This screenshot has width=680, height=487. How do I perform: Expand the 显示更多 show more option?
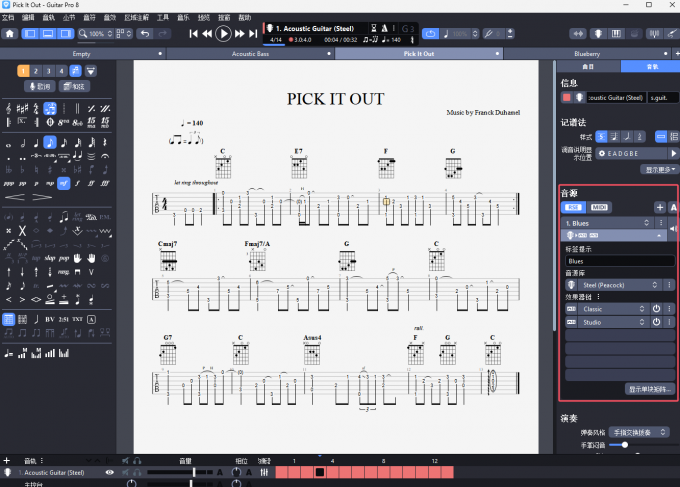coord(660,170)
